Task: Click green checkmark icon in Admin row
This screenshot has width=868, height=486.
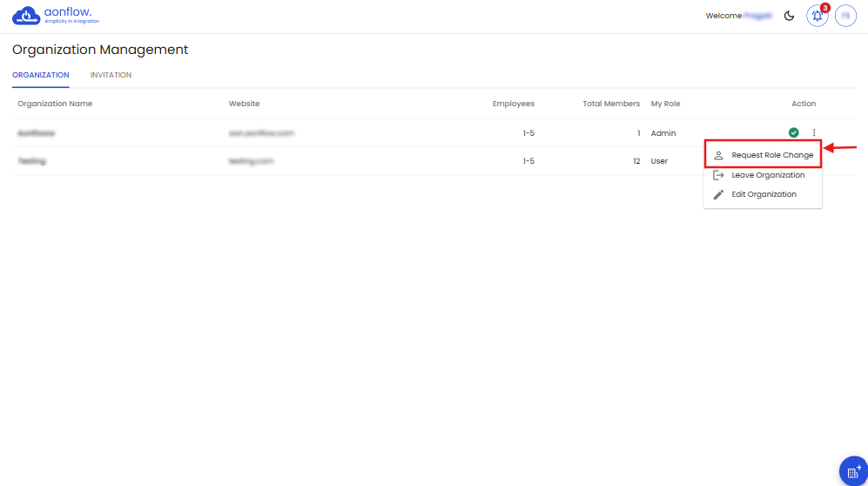Action: [793, 132]
